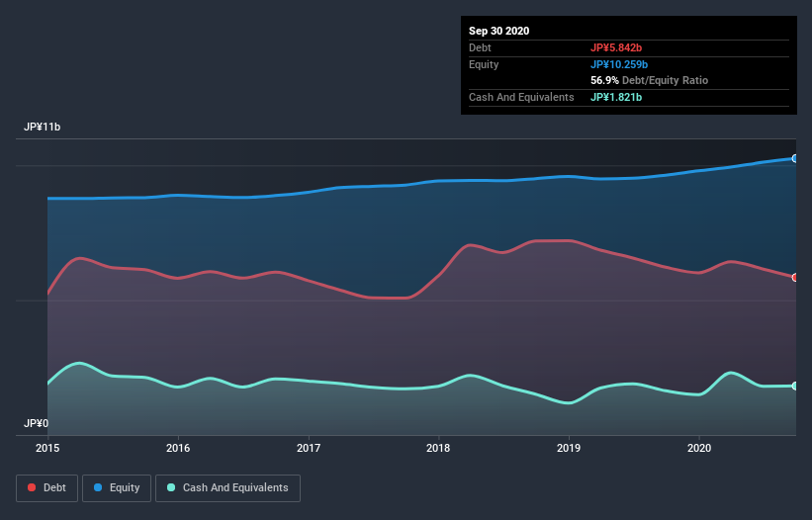Viewport: 812px width, 520px height.
Task: Click the 2020 x-axis label
Action: coord(699,448)
